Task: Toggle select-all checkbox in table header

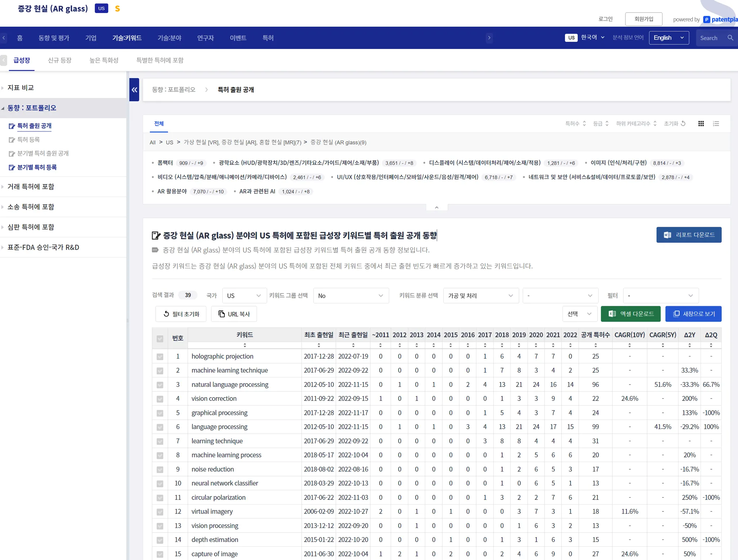Action: 160,338
